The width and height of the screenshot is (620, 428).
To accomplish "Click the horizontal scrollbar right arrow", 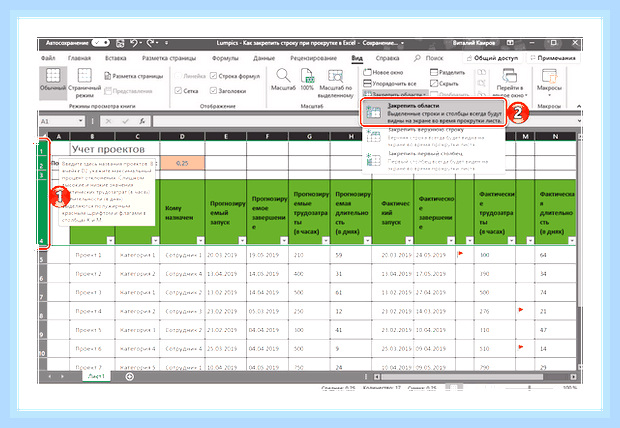I will 573,377.
